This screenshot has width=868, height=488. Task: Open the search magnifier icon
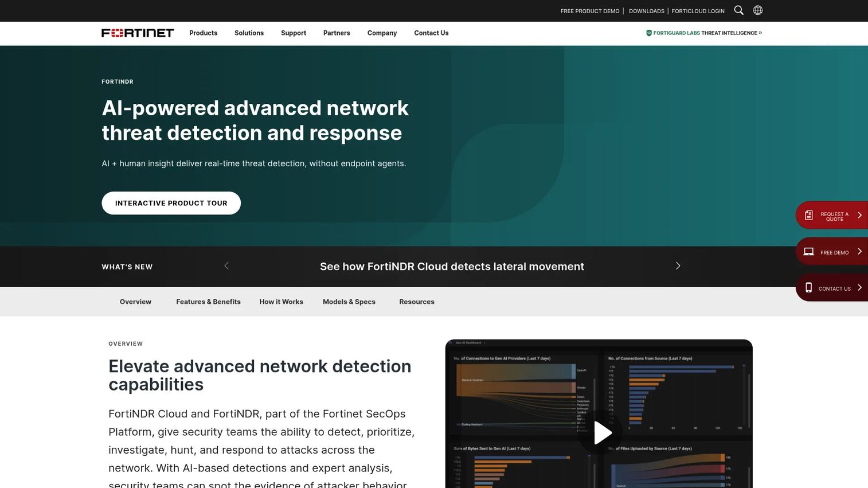coord(739,10)
